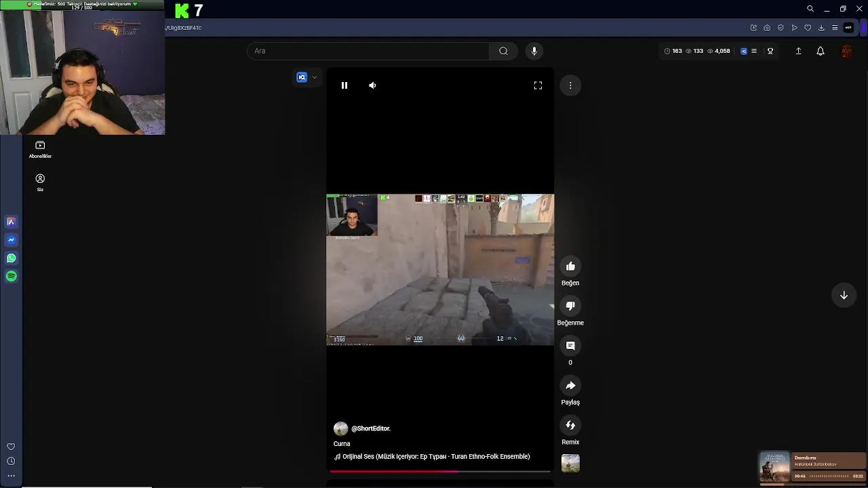
Task: Open the Siz profile page in sidebar
Action: [40, 182]
